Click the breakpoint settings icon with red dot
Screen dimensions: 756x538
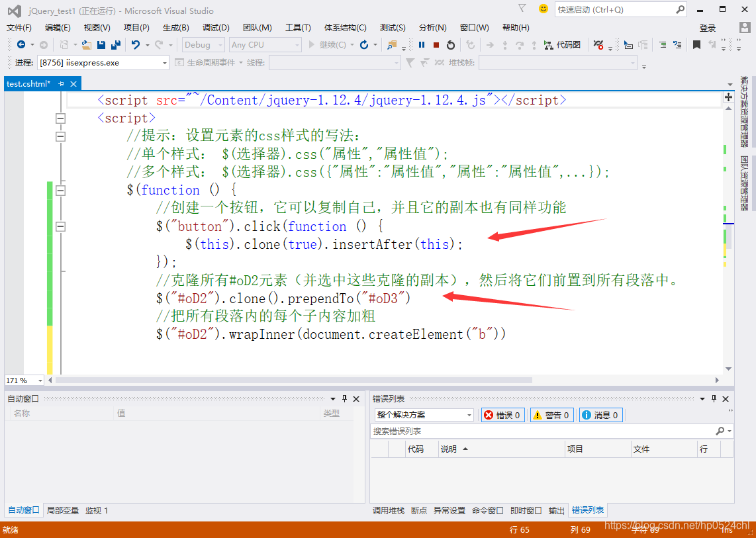[x=598, y=45]
